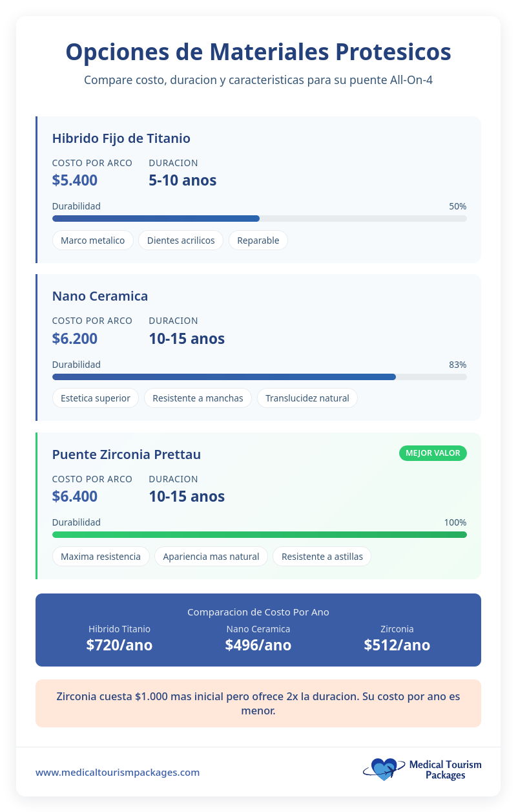Click the Medical Tourism Packages heart logo
The height and width of the screenshot is (812, 518).
point(381,769)
